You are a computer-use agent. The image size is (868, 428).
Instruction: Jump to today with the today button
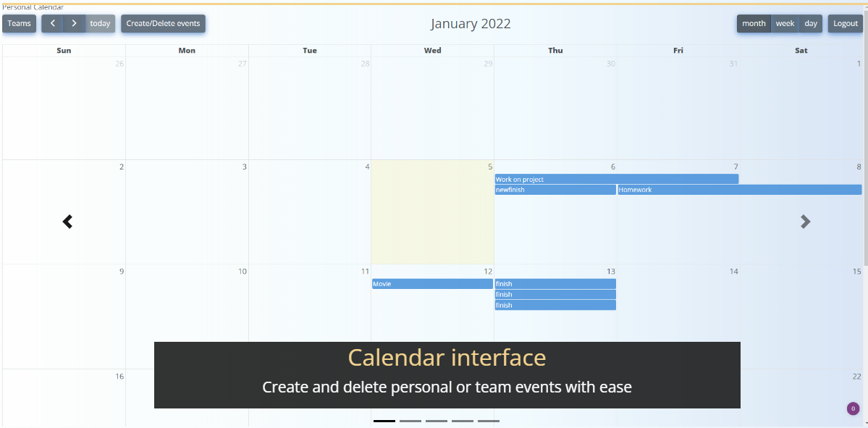[100, 23]
